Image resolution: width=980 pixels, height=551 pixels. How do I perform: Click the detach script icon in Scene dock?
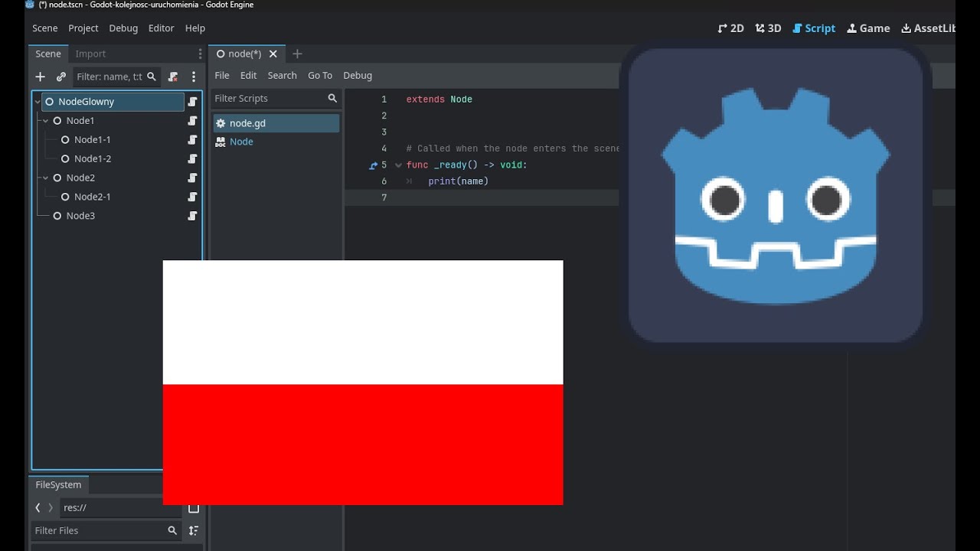coord(173,77)
